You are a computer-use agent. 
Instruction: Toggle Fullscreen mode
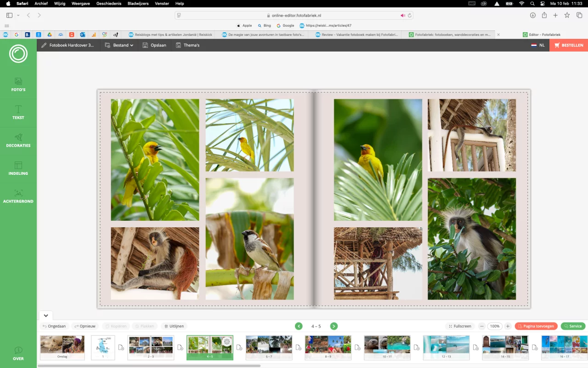[460, 326]
